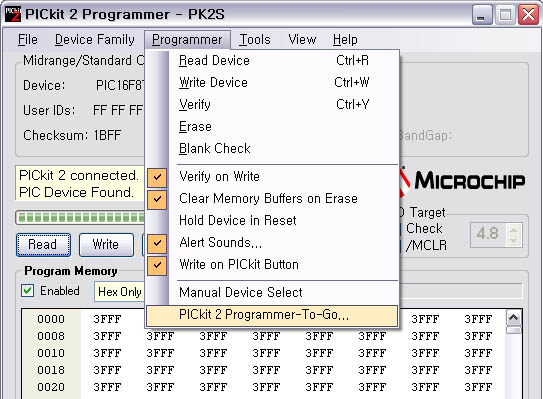Image resolution: width=543 pixels, height=399 pixels.
Task: Select Manual Device Select option
Action: (272, 293)
